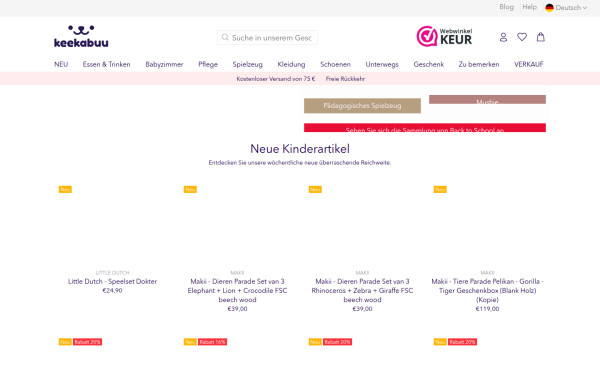Click the keekabuu logo
This screenshot has height=375, width=600.
(x=81, y=37)
